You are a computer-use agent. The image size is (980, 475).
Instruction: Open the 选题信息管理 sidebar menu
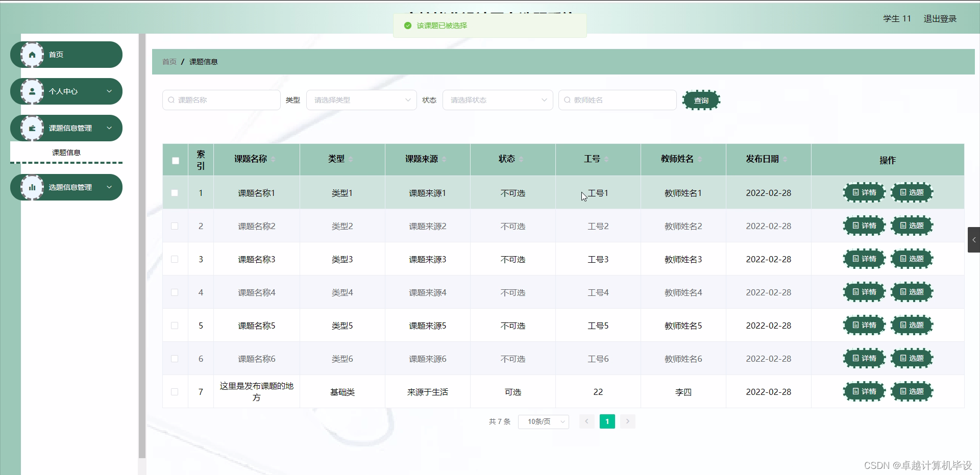[66, 187]
